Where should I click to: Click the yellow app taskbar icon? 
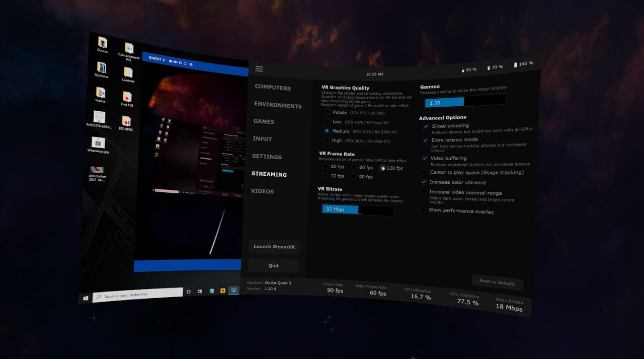pos(222,291)
